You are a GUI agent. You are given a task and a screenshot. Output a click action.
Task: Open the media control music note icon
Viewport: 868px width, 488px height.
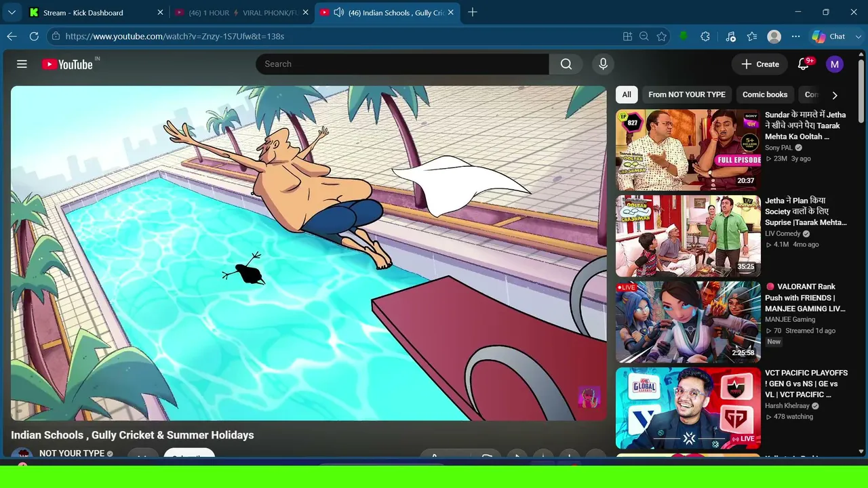click(x=730, y=37)
